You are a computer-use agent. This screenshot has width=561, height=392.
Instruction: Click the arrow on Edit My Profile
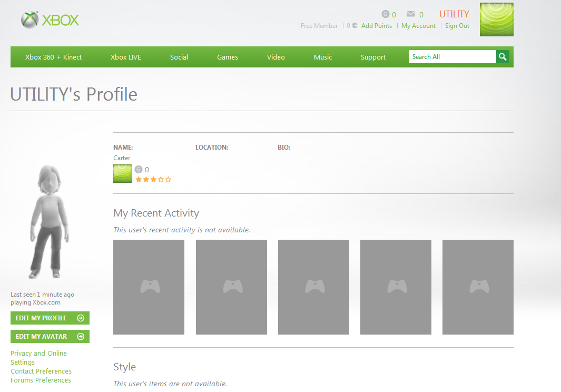pyautogui.click(x=81, y=318)
